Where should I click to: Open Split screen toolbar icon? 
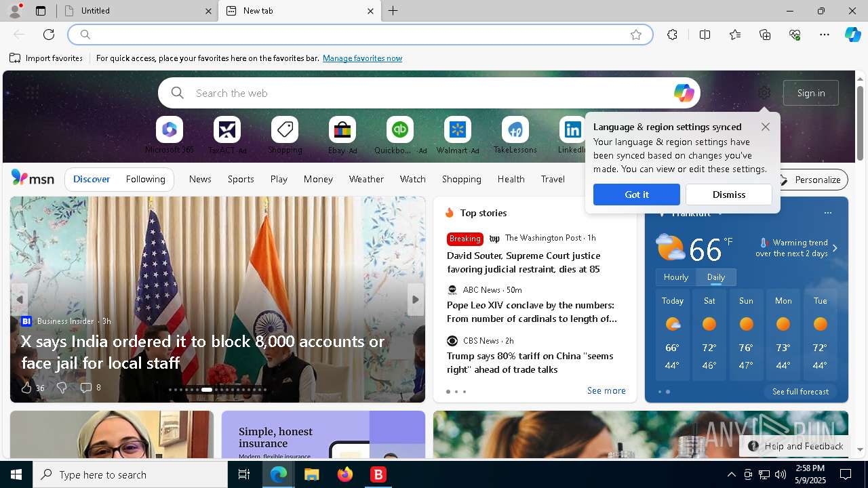(705, 35)
